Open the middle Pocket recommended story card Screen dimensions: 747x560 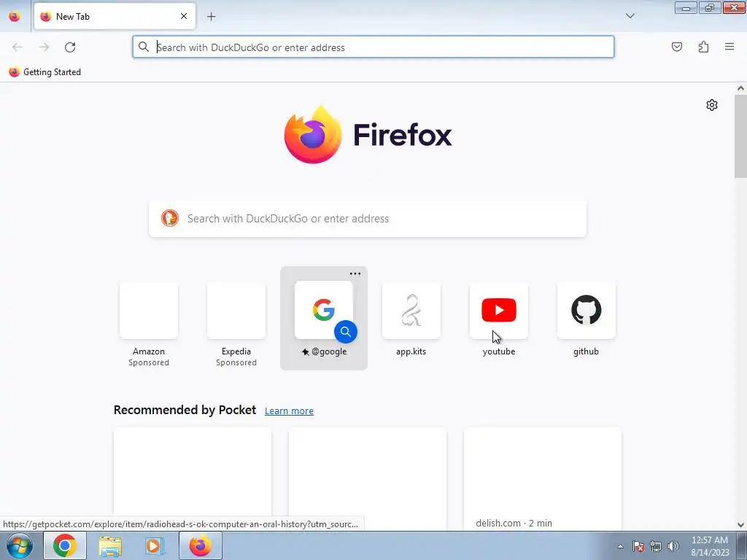pos(368,478)
